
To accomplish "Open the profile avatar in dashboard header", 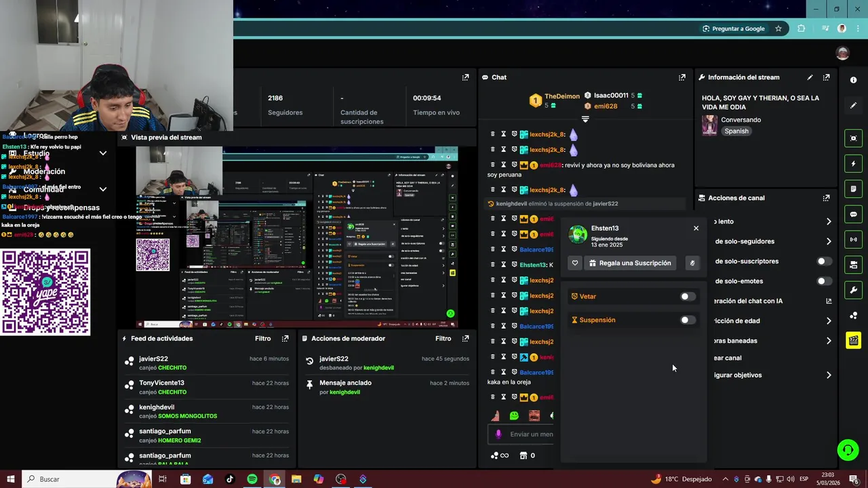I will coord(843,54).
